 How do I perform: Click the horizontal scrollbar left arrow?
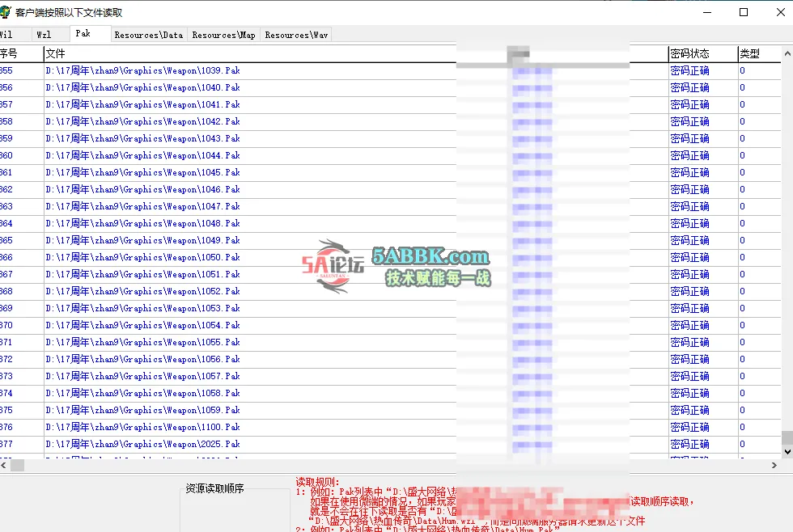pyautogui.click(x=4, y=466)
